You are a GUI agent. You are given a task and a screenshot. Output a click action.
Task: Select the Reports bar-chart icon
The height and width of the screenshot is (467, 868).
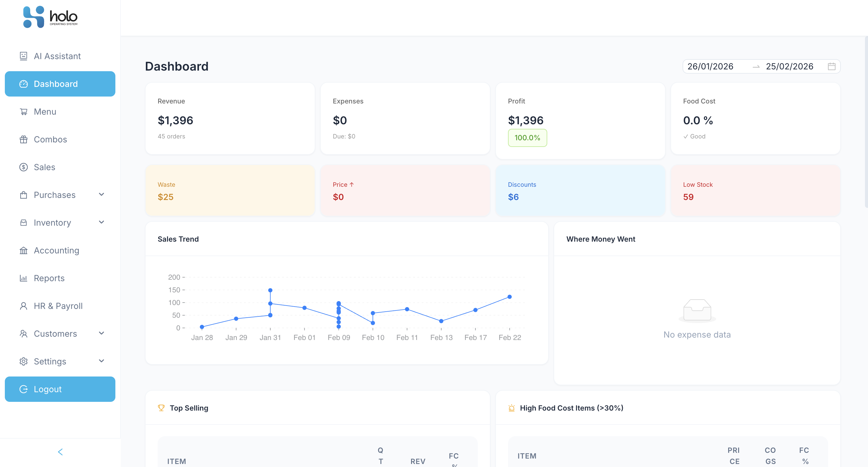23,278
